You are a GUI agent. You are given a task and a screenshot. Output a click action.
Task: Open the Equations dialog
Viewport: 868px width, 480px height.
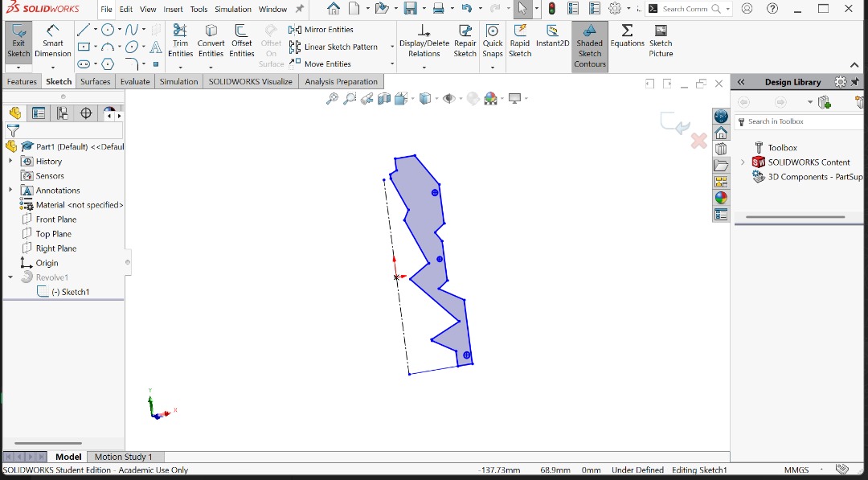(627, 36)
